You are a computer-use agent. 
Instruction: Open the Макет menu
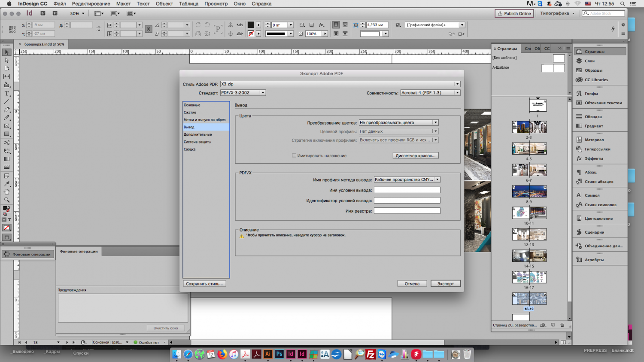(123, 3)
